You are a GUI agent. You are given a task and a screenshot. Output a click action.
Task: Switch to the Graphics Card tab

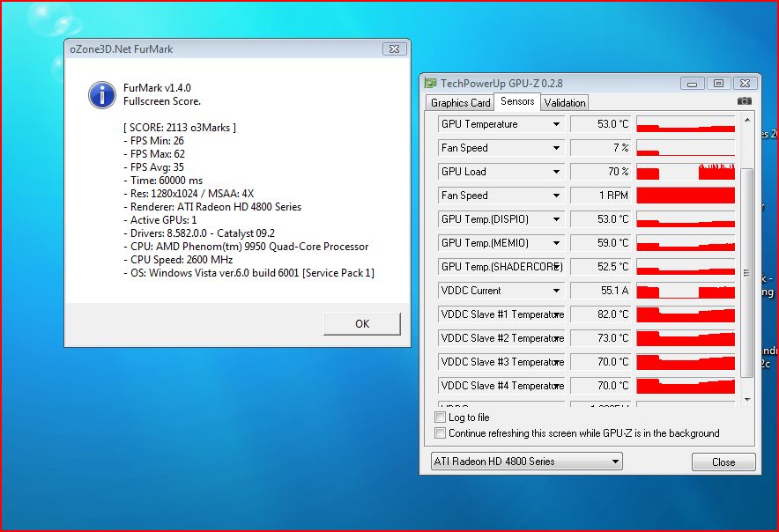pos(460,103)
